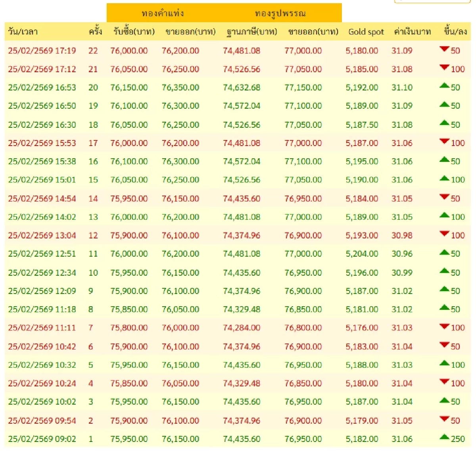Select the green up arrow in round 15
Viewport: 476px width, 453px height.
(x=444, y=179)
